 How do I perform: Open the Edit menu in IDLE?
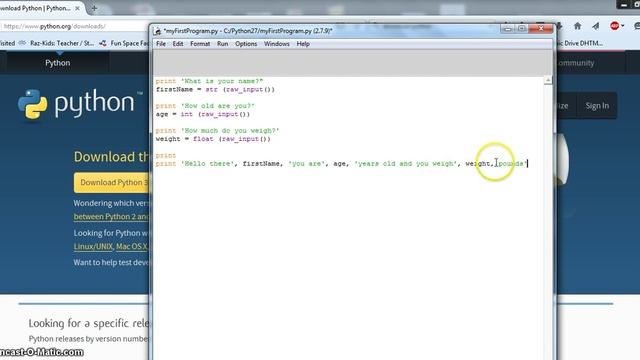pyautogui.click(x=178, y=44)
